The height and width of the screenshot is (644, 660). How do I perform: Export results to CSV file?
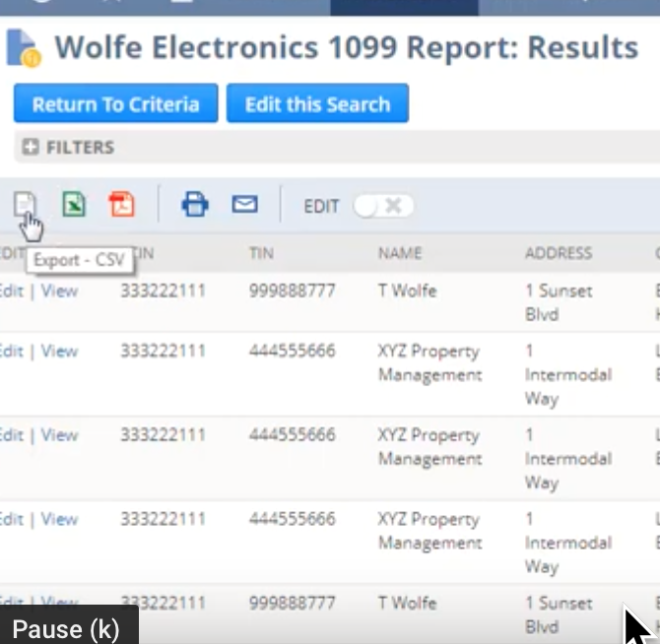point(25,205)
